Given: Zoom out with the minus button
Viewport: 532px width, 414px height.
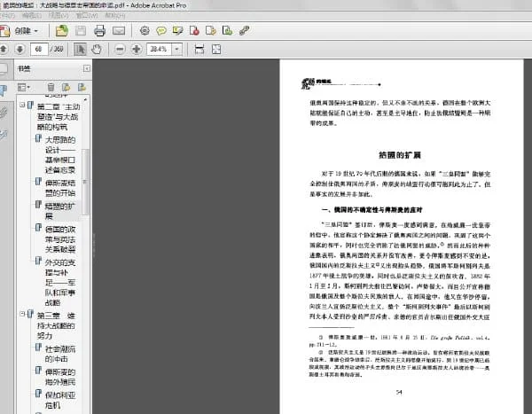Looking at the screenshot, I should pos(120,50).
